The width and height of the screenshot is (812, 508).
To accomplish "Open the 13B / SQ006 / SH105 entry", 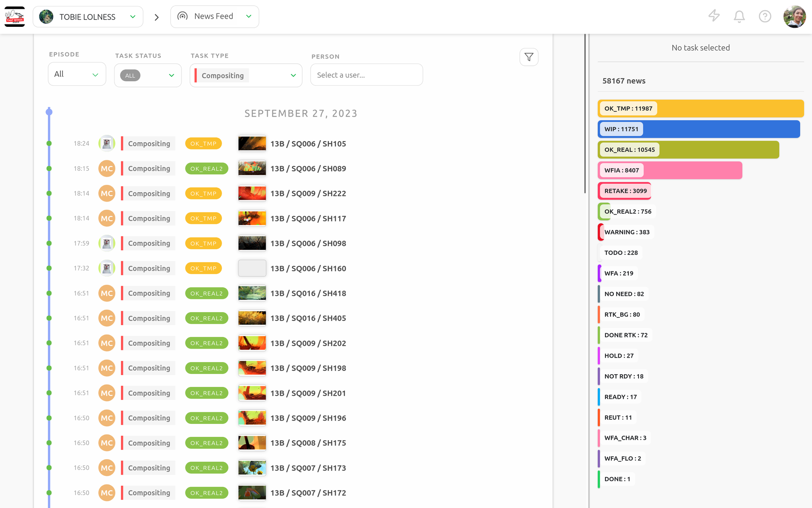I will click(x=308, y=144).
